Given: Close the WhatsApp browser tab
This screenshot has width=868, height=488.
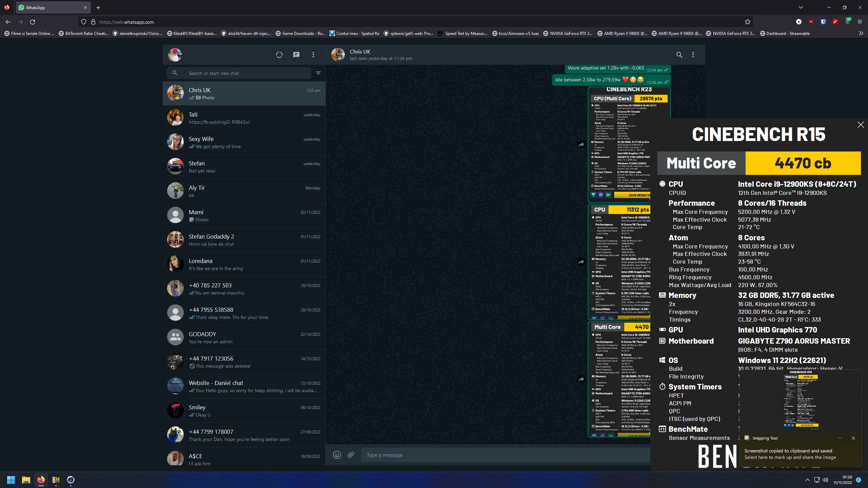Looking at the screenshot, I should click(85, 7).
